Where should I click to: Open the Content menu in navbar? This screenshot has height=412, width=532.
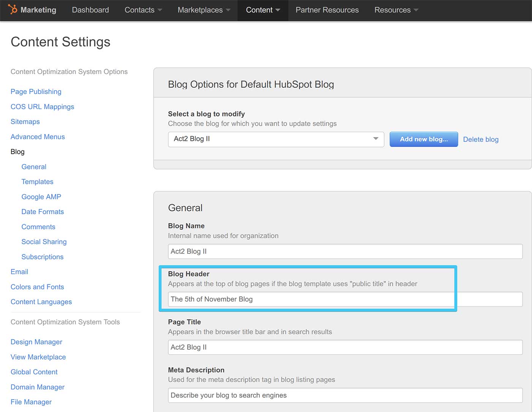[263, 10]
